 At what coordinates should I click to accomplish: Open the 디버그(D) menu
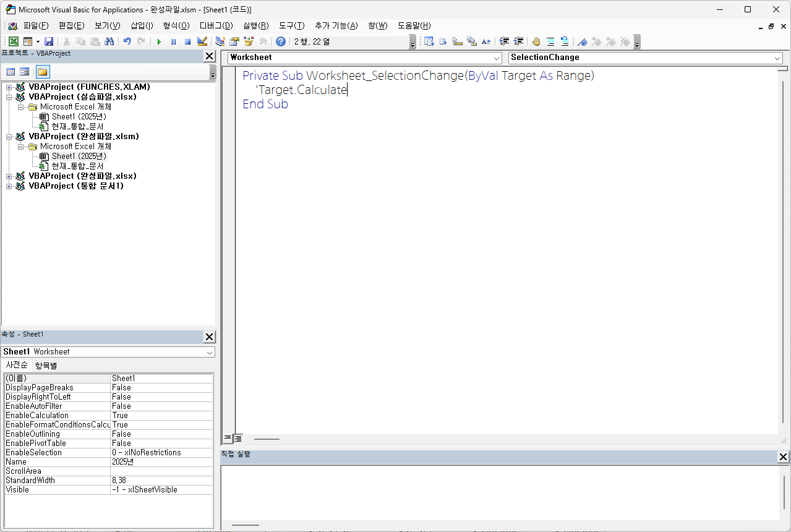coord(216,25)
